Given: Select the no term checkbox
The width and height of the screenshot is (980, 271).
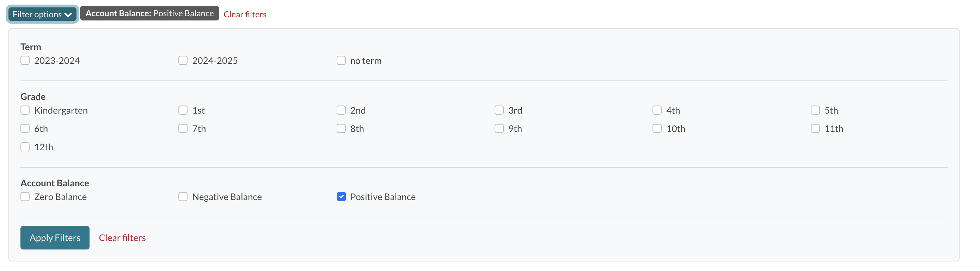Looking at the screenshot, I should [x=341, y=61].
